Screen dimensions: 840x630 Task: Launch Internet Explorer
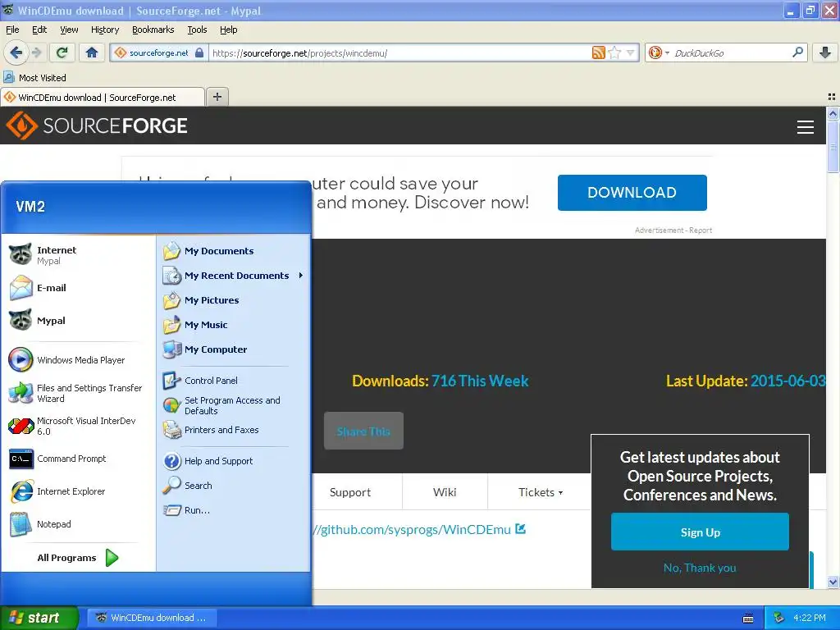coord(79,491)
